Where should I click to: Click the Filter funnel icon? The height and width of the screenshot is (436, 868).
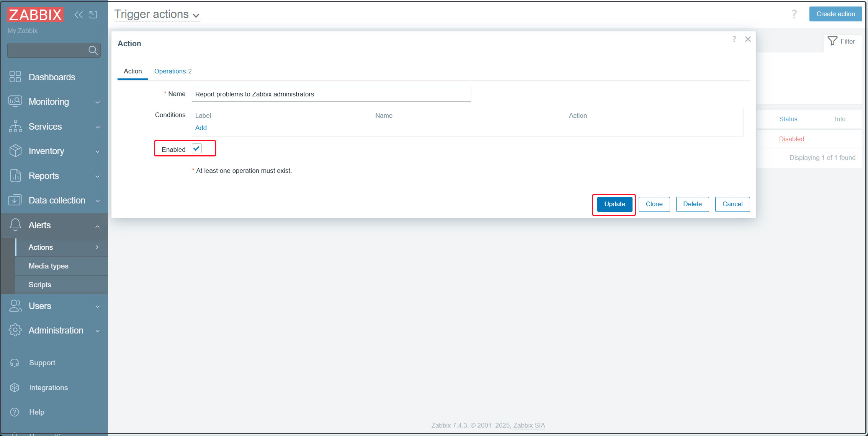(x=832, y=41)
